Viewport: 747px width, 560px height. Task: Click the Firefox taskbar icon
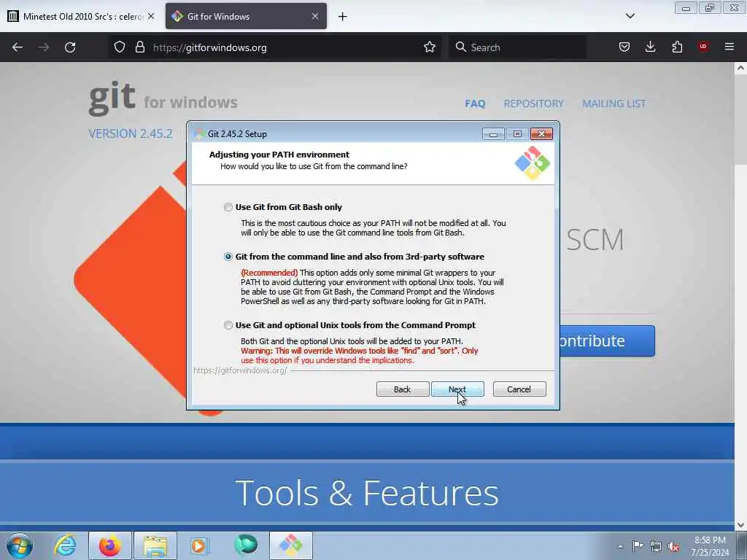click(x=110, y=545)
